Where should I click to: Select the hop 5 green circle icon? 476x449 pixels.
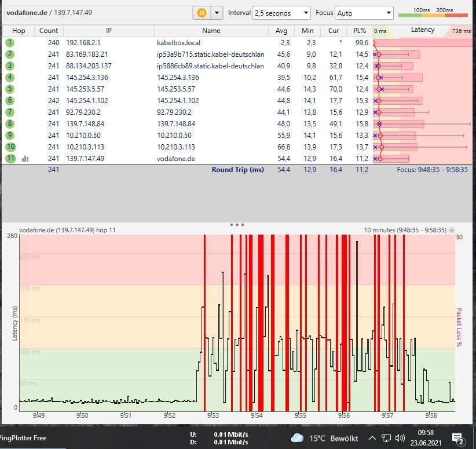coord(10,89)
